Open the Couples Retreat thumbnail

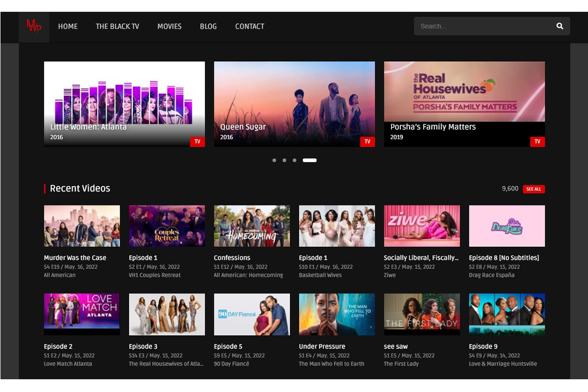[167, 226]
